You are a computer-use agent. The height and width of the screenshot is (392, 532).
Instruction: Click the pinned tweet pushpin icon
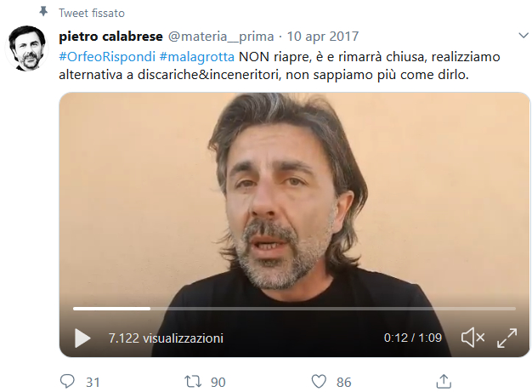(43, 12)
